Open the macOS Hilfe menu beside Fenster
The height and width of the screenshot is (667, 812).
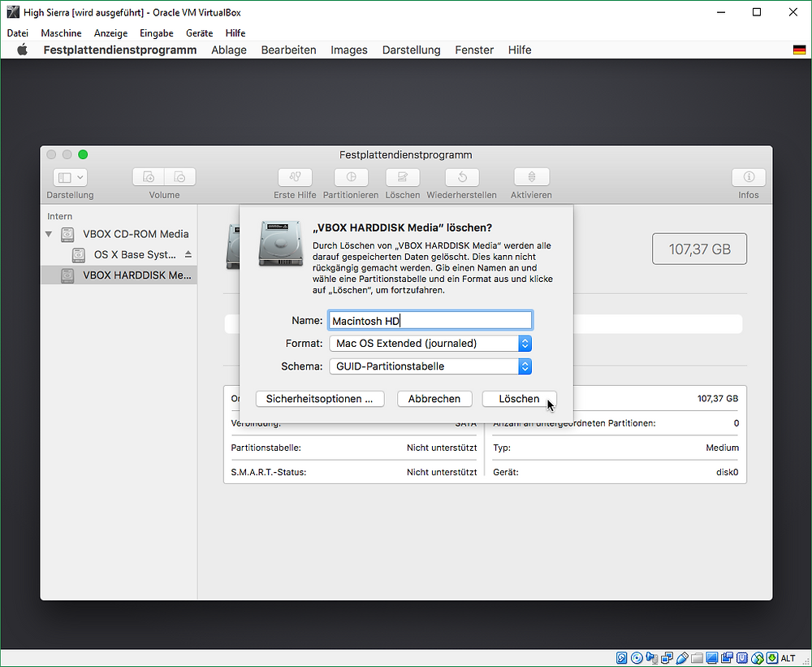click(x=520, y=50)
